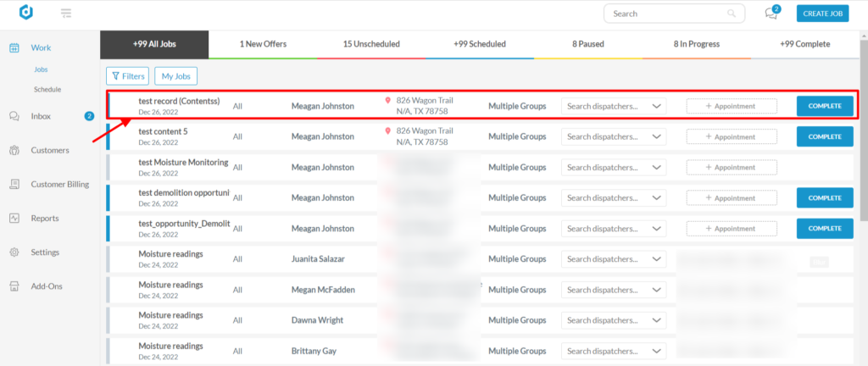The width and height of the screenshot is (868, 366).
Task: Open dispatcher dropdown for test Moisture Monitoring
Action: [x=614, y=167]
